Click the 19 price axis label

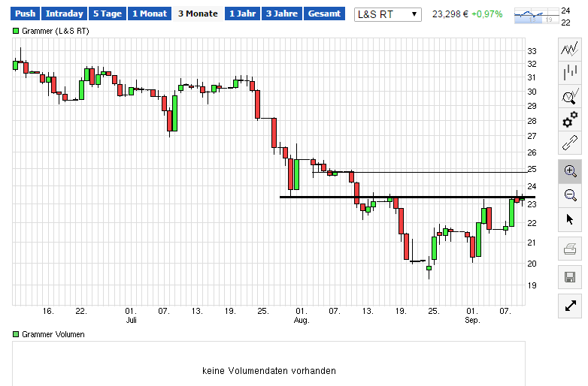[532, 285]
